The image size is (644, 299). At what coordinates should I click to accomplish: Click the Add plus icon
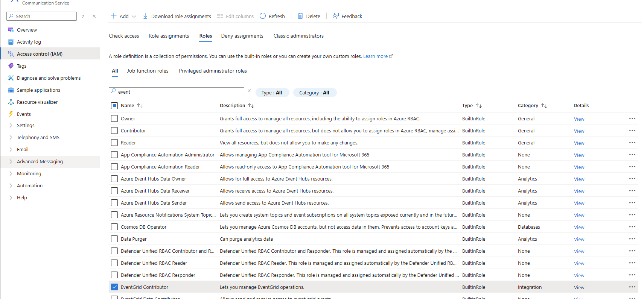coord(114,16)
